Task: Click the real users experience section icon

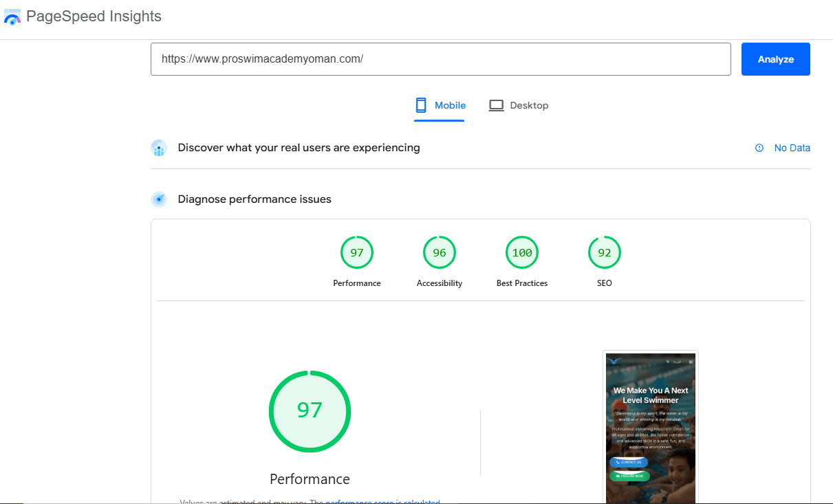Action: click(159, 148)
